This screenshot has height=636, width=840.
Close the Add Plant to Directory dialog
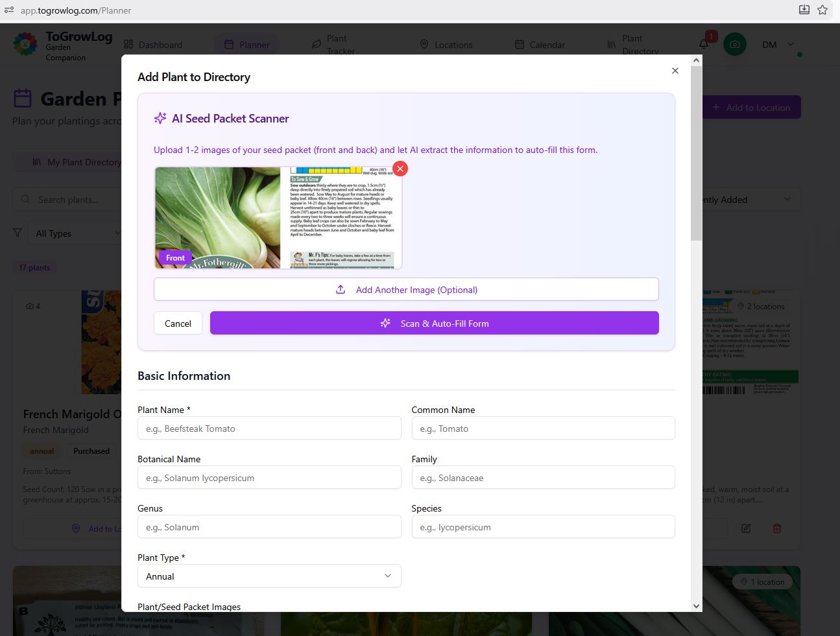[675, 71]
